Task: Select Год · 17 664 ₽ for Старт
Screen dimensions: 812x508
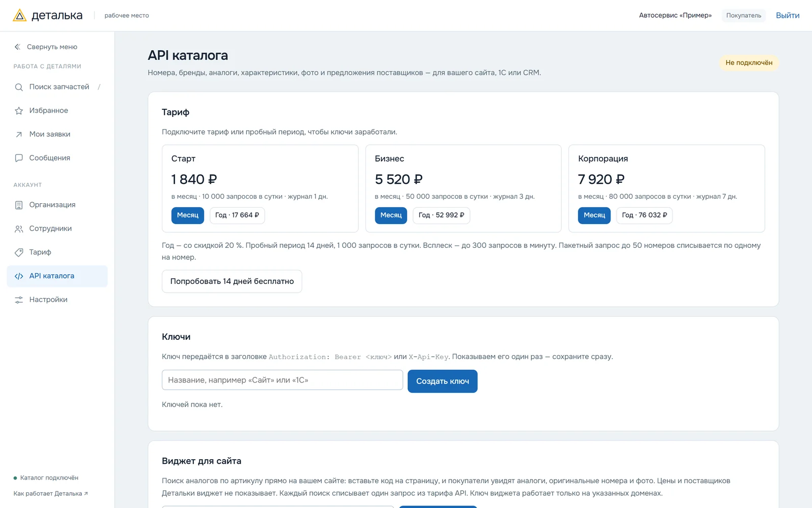Action: [x=237, y=215]
